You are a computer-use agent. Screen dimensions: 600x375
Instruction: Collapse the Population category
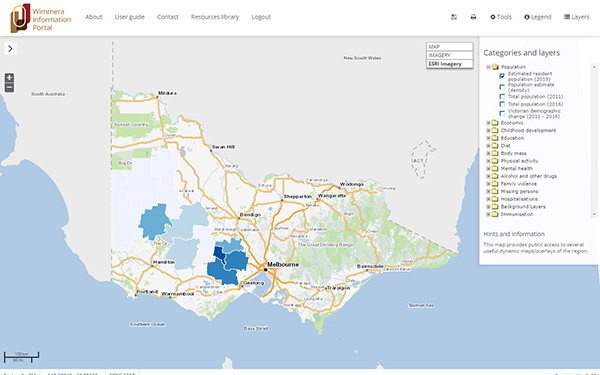click(488, 67)
